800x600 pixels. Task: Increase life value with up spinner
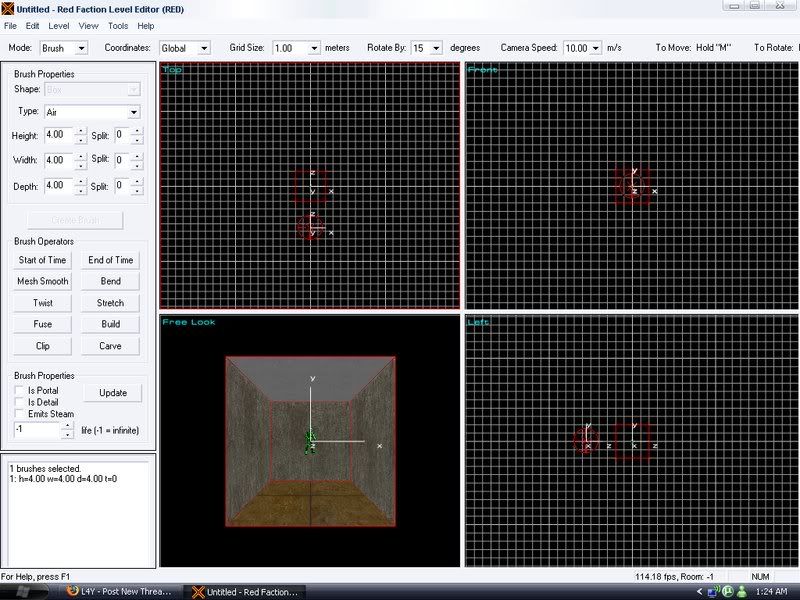pyautogui.click(x=67, y=426)
